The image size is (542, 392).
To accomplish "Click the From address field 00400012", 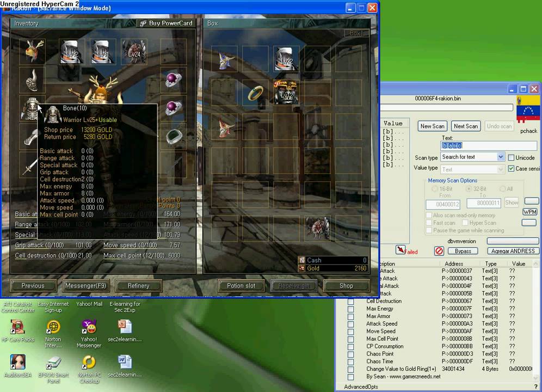I will (444, 204).
